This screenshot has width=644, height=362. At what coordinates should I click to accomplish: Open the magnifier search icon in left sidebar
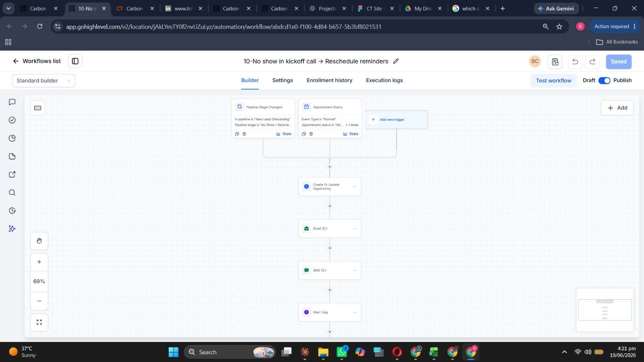click(x=12, y=193)
